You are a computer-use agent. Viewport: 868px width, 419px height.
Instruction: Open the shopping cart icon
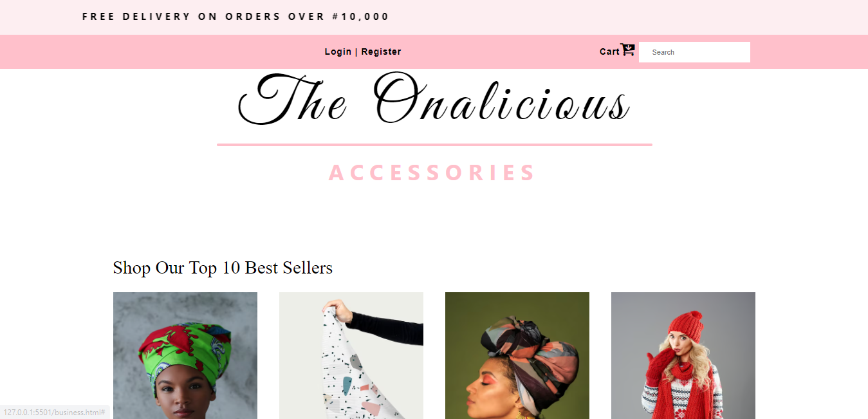tap(627, 50)
